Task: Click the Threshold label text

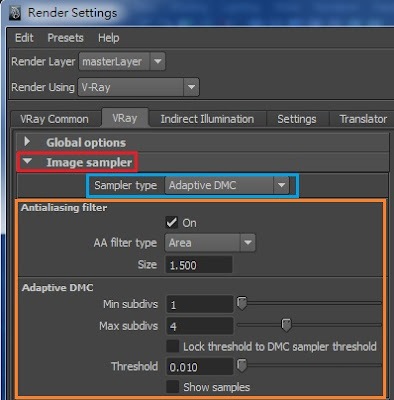Action: tap(134, 366)
